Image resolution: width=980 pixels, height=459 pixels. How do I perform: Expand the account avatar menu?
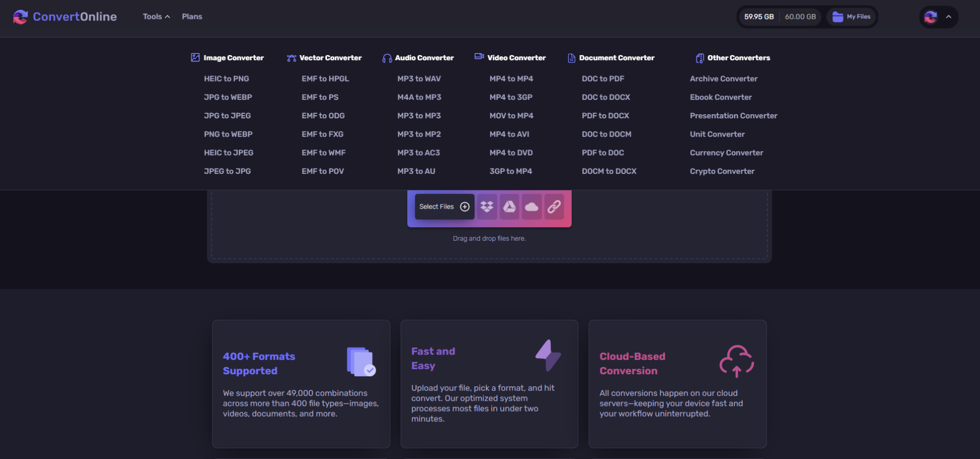939,17
